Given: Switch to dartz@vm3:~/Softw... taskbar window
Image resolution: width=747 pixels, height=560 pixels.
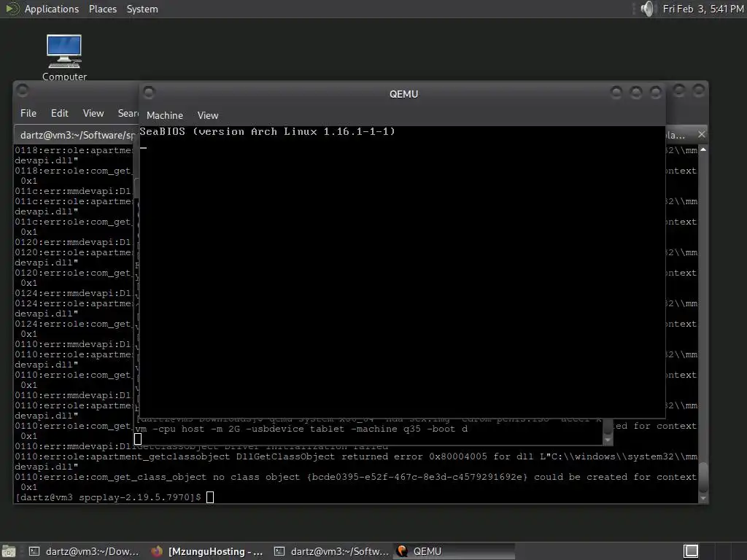Looking at the screenshot, I should tap(332, 551).
